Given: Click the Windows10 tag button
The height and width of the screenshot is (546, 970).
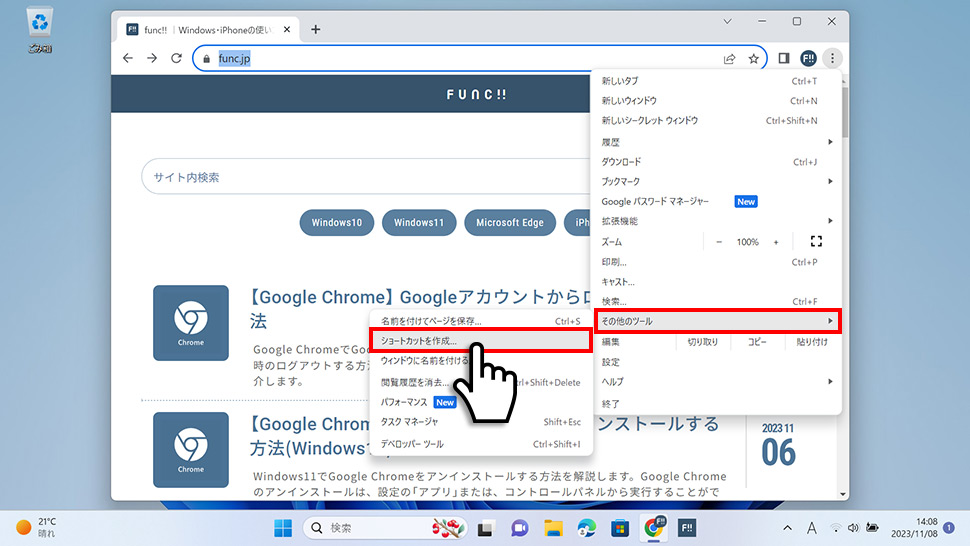Looking at the screenshot, I should (337, 223).
